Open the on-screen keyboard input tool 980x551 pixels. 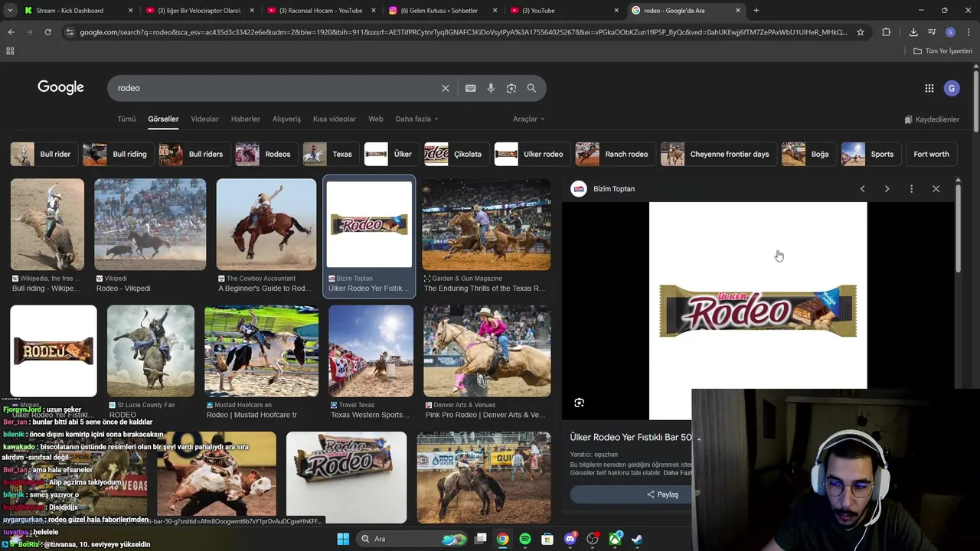[471, 88]
